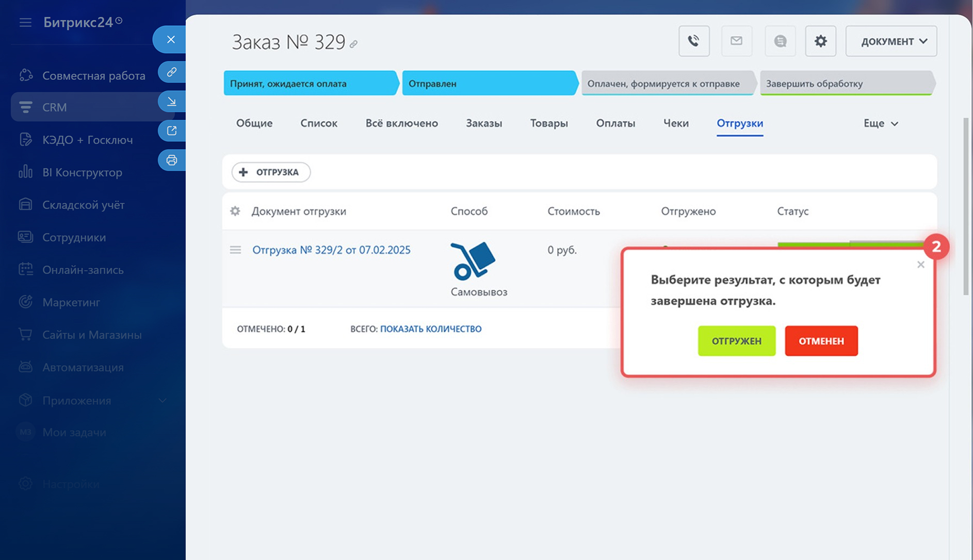
Task: Expand the Еще tabs dropdown
Action: click(881, 124)
